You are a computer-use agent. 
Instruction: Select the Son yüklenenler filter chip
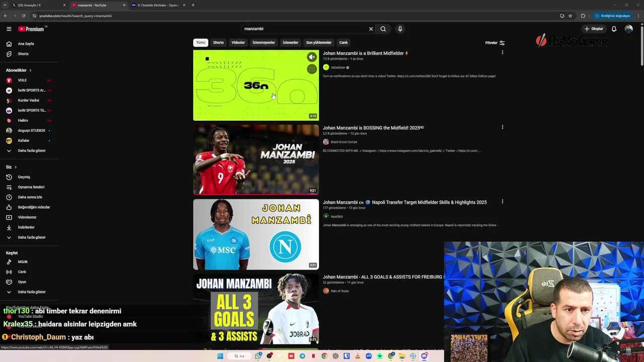coord(319,43)
